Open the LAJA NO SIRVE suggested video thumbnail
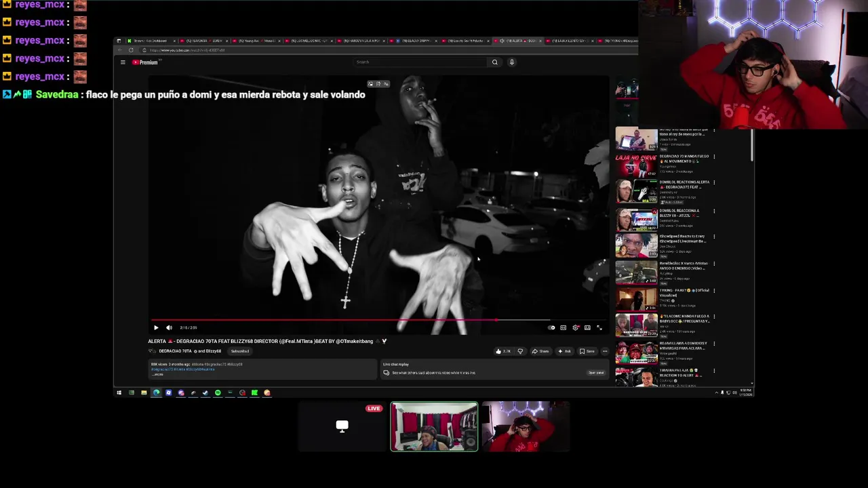The image size is (868, 488). click(x=636, y=165)
